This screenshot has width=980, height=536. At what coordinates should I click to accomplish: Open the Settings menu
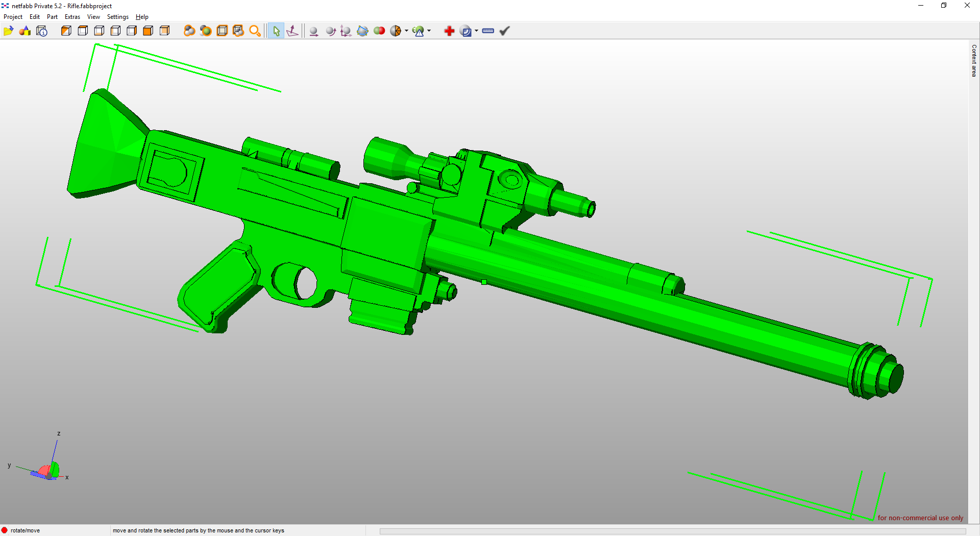(118, 17)
